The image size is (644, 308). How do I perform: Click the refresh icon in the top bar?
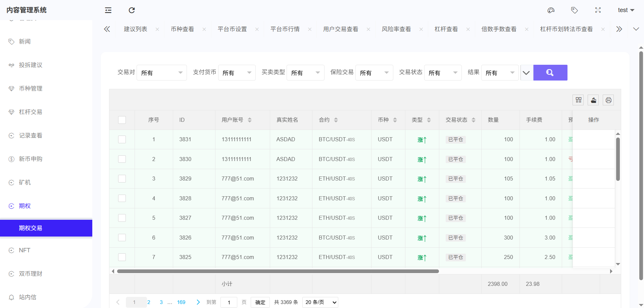[132, 10]
